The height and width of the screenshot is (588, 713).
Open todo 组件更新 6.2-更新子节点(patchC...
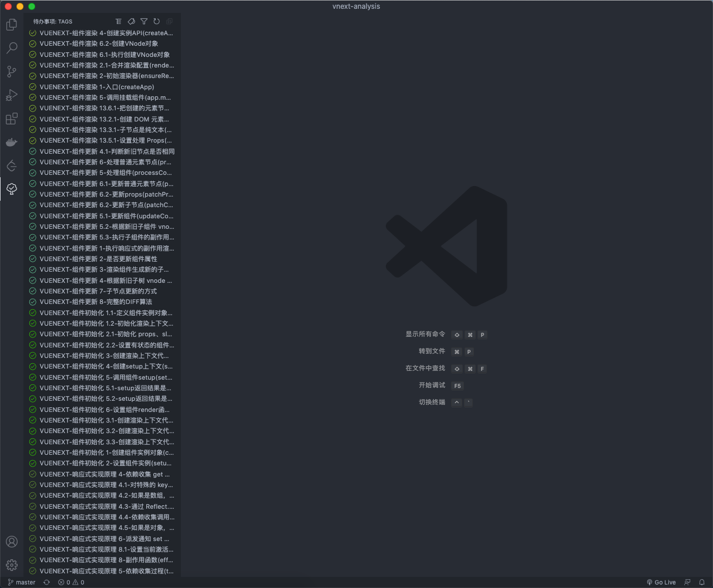point(102,205)
